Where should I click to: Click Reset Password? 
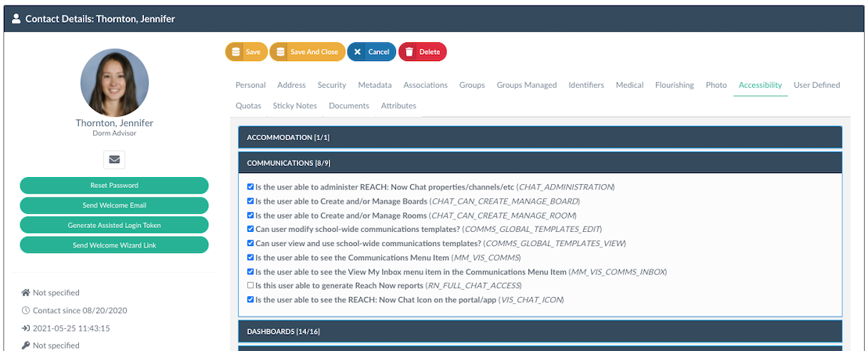114,185
